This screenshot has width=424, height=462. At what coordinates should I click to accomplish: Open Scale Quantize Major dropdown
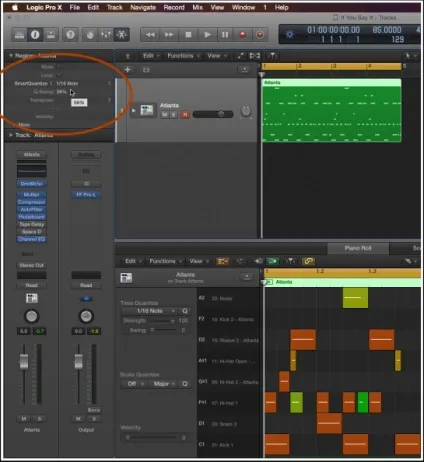pos(164,384)
